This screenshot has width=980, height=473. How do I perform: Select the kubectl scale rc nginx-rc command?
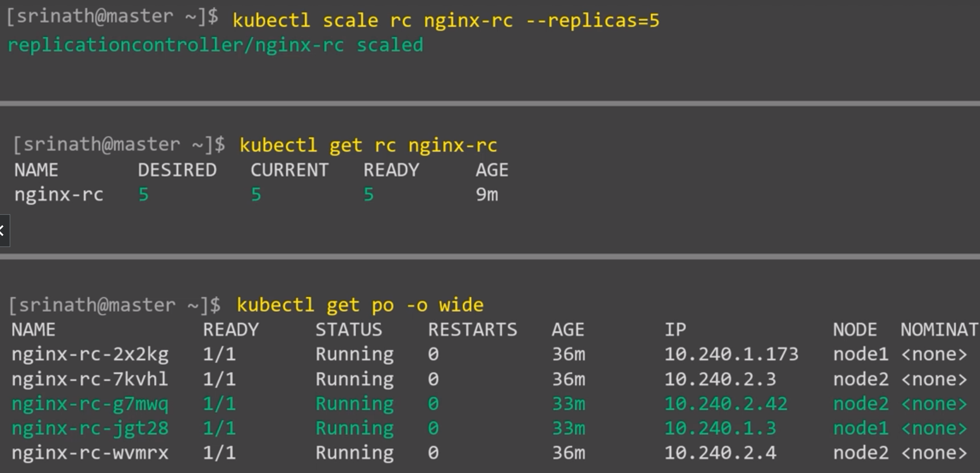point(446,20)
